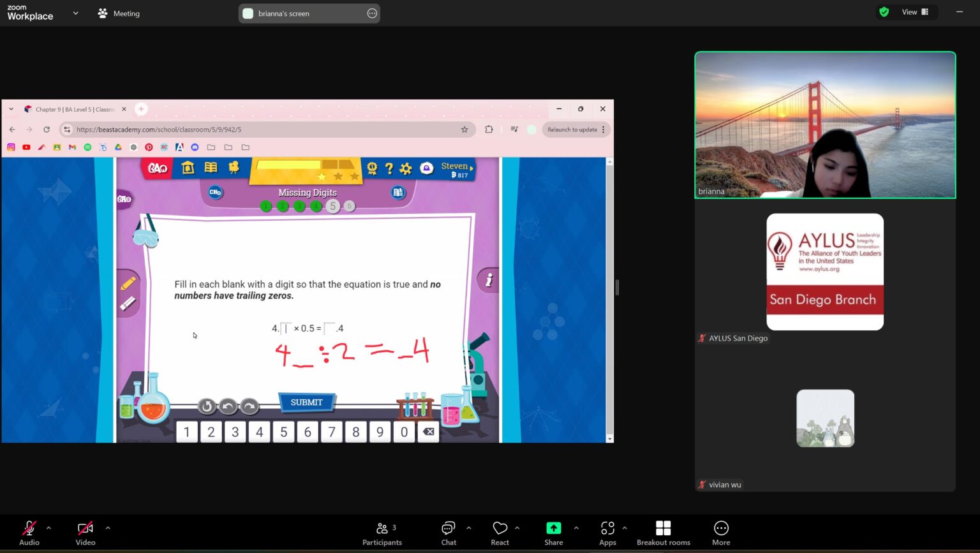
Task: Click digit 4 on the on-screen keypad
Action: point(260,432)
